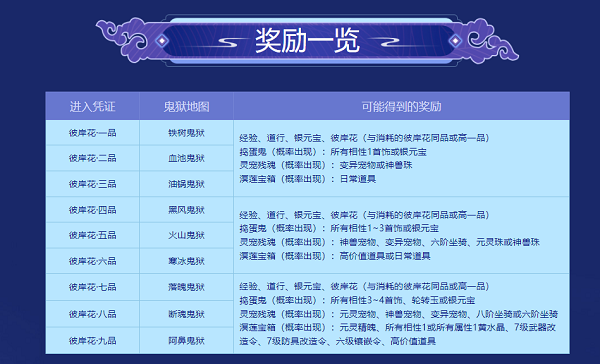600x364 pixels.
Task: Select the 进入凭证 column header
Action: [92, 106]
